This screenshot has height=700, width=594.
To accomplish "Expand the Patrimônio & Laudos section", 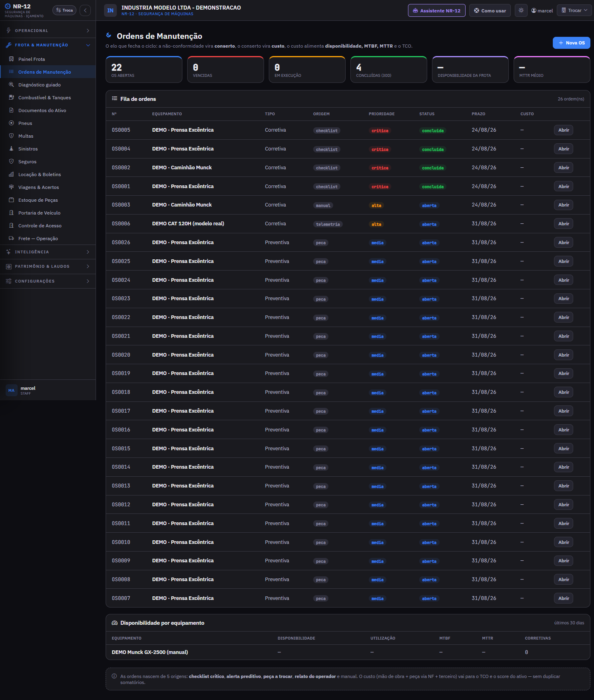I will pyautogui.click(x=48, y=267).
